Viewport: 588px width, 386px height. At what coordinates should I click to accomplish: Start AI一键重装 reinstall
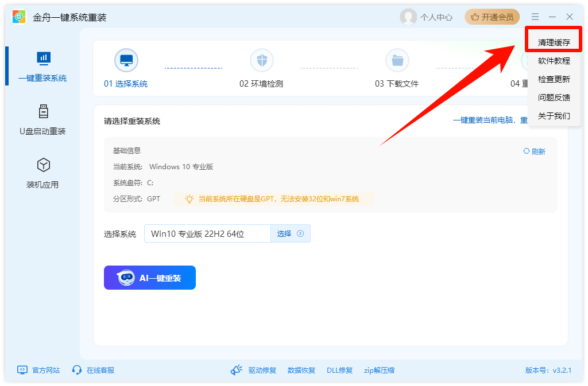click(149, 277)
